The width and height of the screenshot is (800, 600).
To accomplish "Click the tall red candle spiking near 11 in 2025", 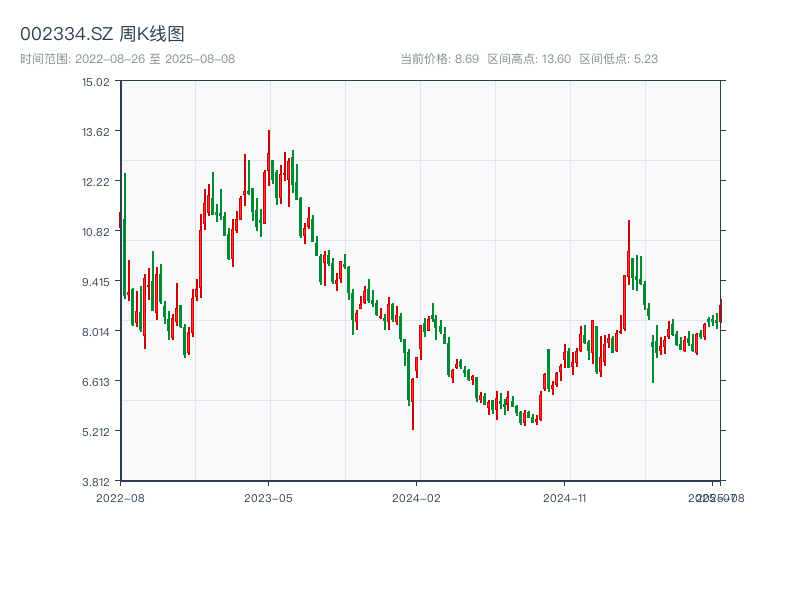I will [x=629, y=251].
